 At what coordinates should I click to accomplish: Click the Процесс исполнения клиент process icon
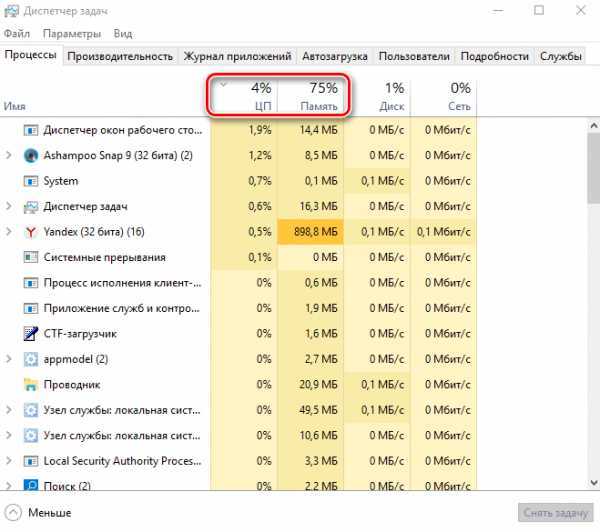coord(31,283)
